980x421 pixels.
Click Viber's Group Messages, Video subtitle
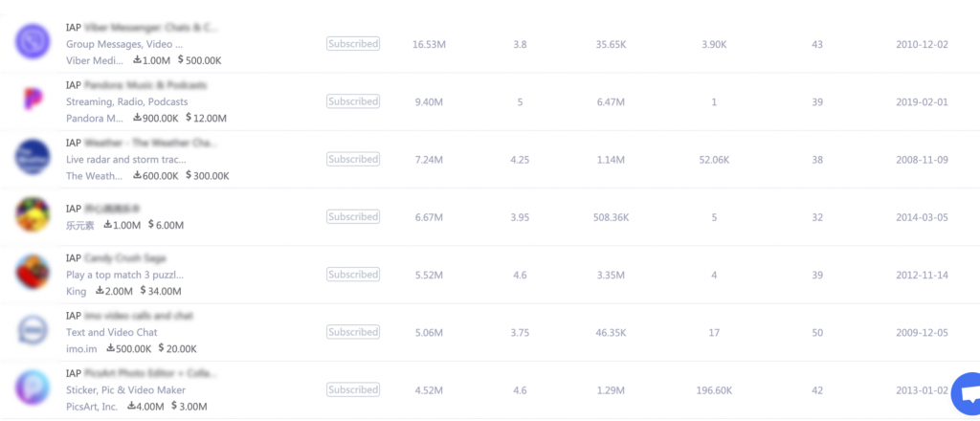[x=124, y=44]
